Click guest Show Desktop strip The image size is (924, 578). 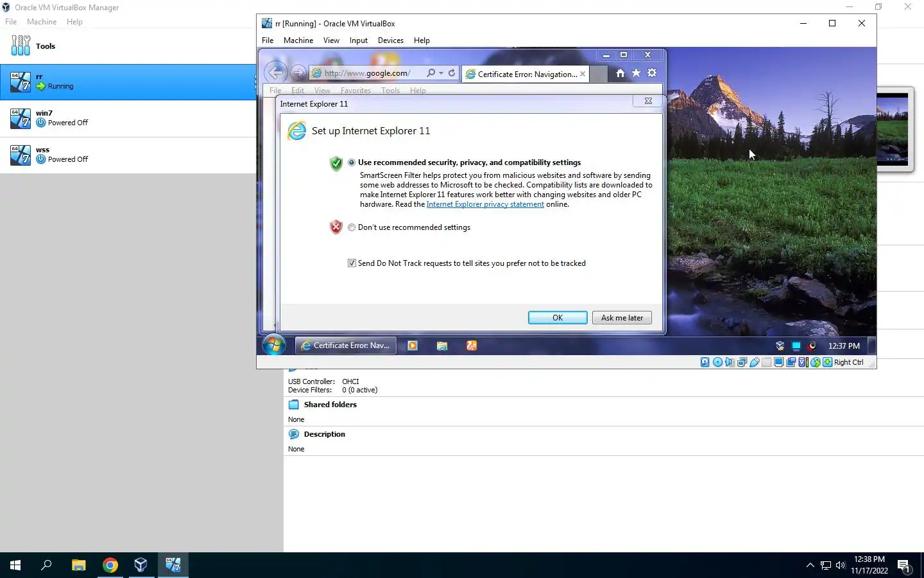click(x=872, y=346)
